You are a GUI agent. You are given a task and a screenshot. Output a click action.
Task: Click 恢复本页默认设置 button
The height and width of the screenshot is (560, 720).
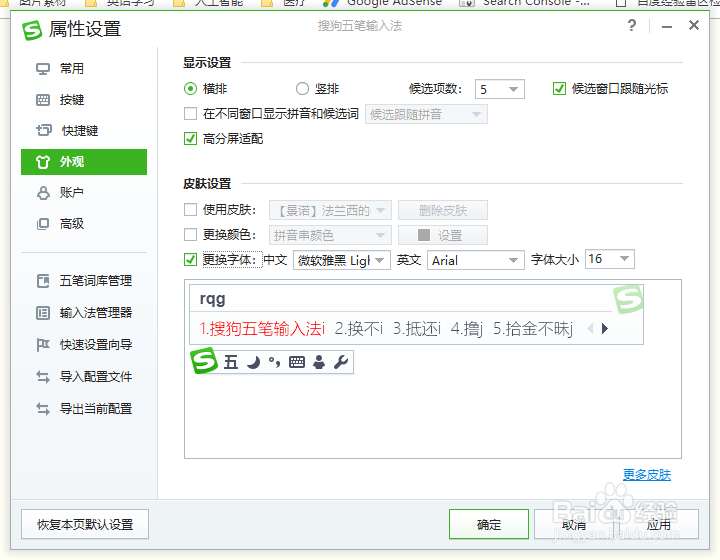point(85,524)
